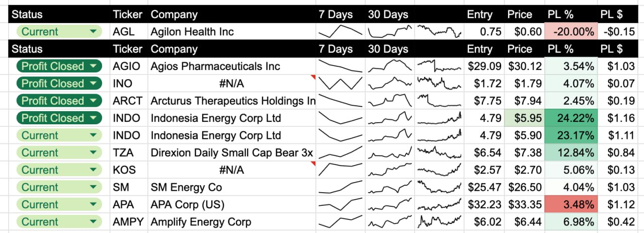The height and width of the screenshot is (233, 644).
Task: Select the green 24.22% PL cell
Action: [x=571, y=118]
